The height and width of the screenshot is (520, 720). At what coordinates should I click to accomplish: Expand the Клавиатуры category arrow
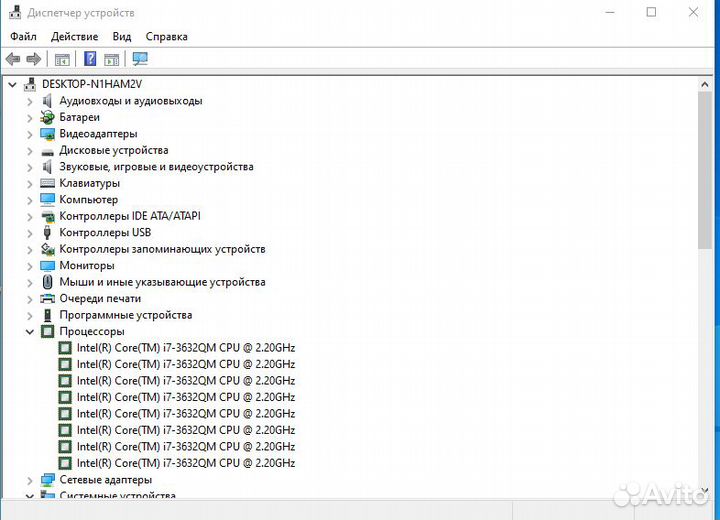coord(30,184)
